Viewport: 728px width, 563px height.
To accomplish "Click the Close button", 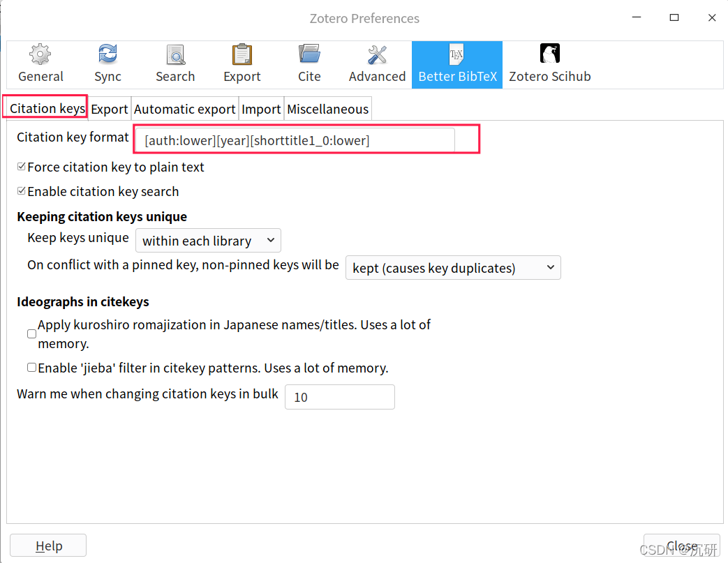I will coord(681,546).
